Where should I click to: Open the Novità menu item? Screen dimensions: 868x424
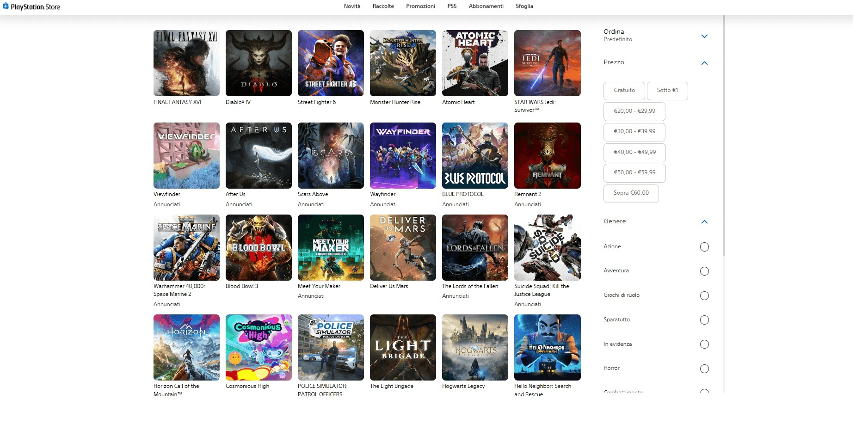coord(352,6)
